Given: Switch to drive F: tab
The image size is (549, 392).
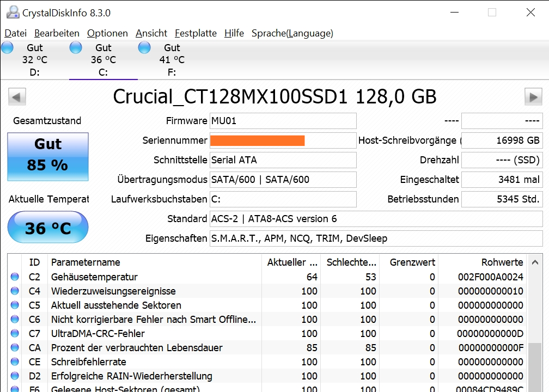Looking at the screenshot, I should pos(172,60).
